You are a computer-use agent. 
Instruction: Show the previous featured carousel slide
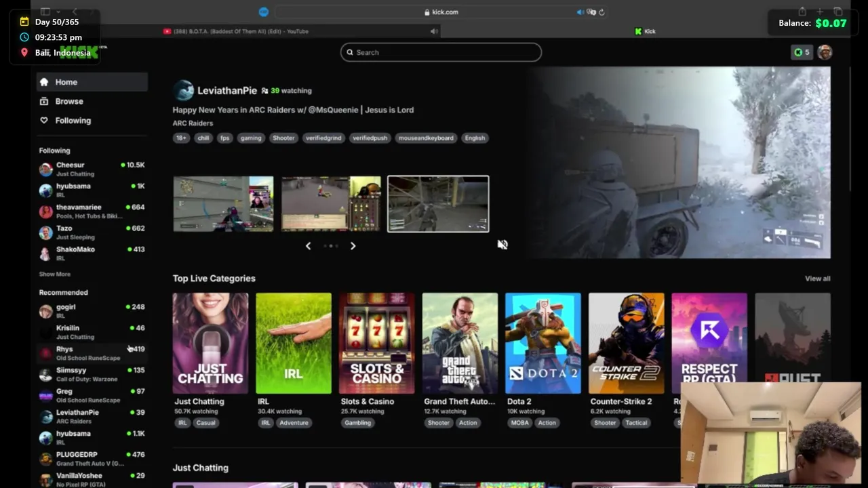click(309, 246)
